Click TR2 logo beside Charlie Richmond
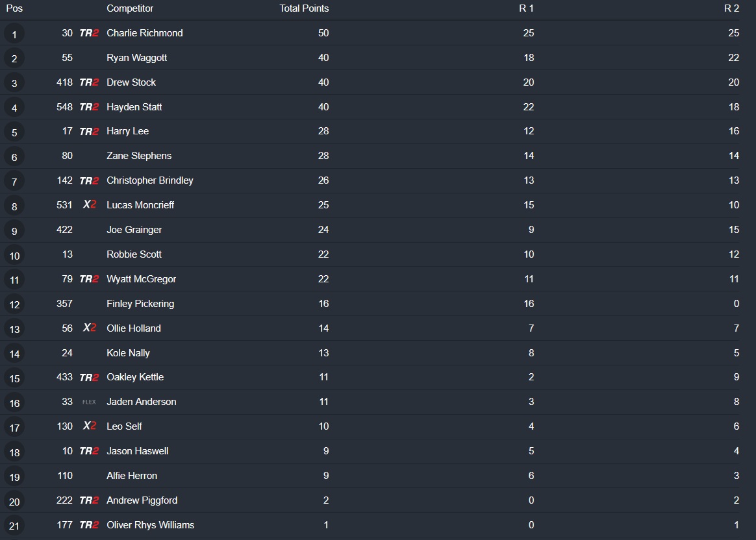The image size is (756, 540). point(89,33)
